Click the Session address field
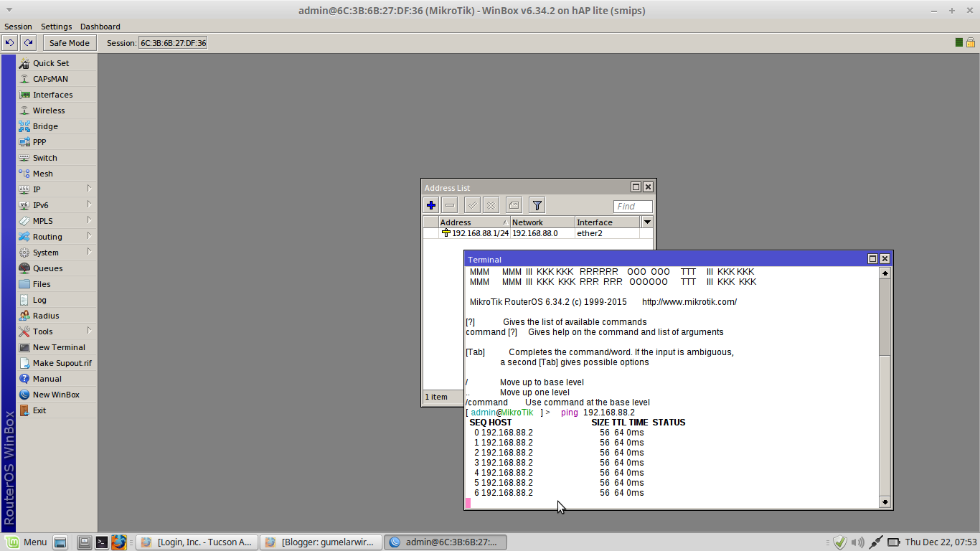 pos(173,43)
